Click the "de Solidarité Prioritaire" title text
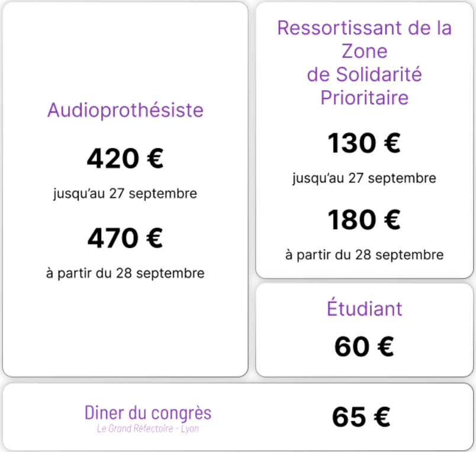This screenshot has height=452, width=476. [x=364, y=86]
